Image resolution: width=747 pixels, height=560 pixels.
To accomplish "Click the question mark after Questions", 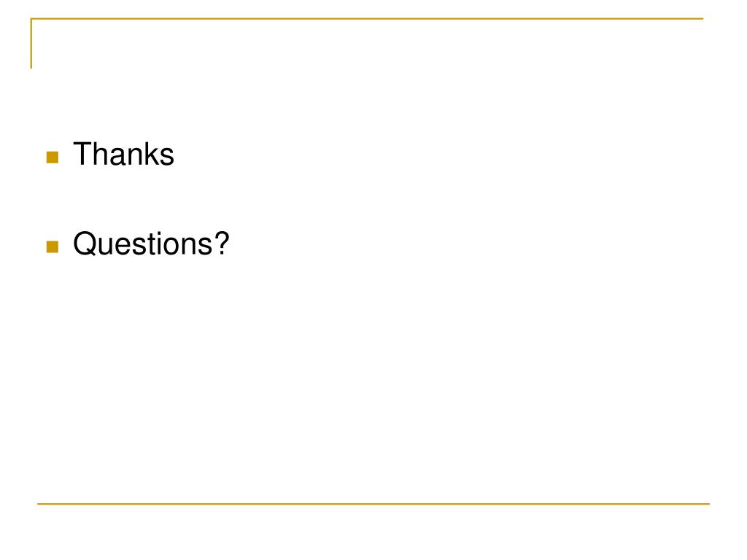I will click(x=222, y=243).
